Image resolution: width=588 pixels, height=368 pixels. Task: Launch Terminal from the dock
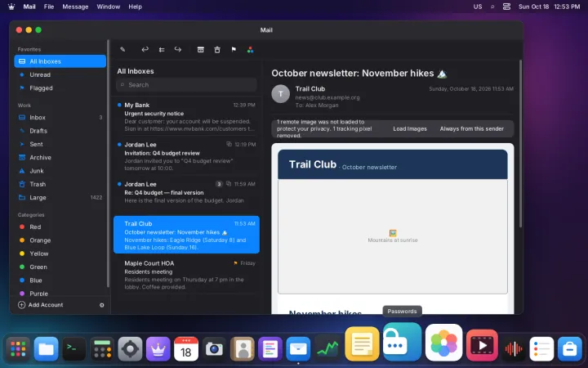pos(73,349)
